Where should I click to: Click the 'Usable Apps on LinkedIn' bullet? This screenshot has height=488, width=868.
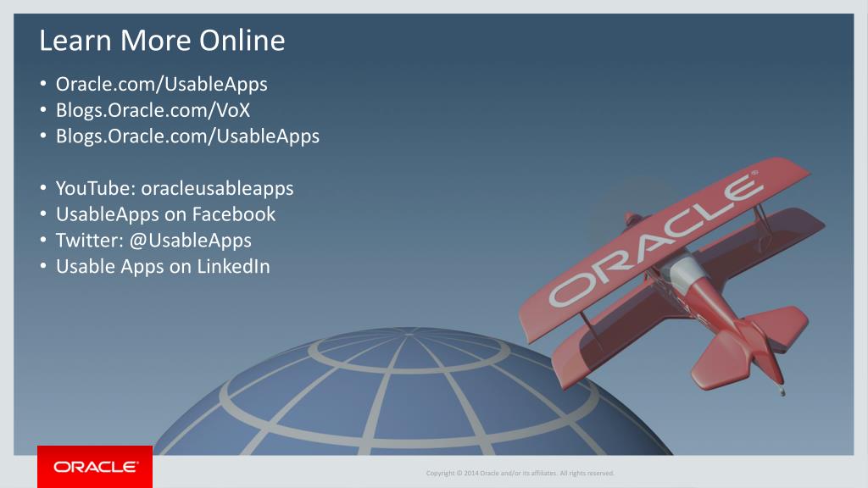point(163,266)
